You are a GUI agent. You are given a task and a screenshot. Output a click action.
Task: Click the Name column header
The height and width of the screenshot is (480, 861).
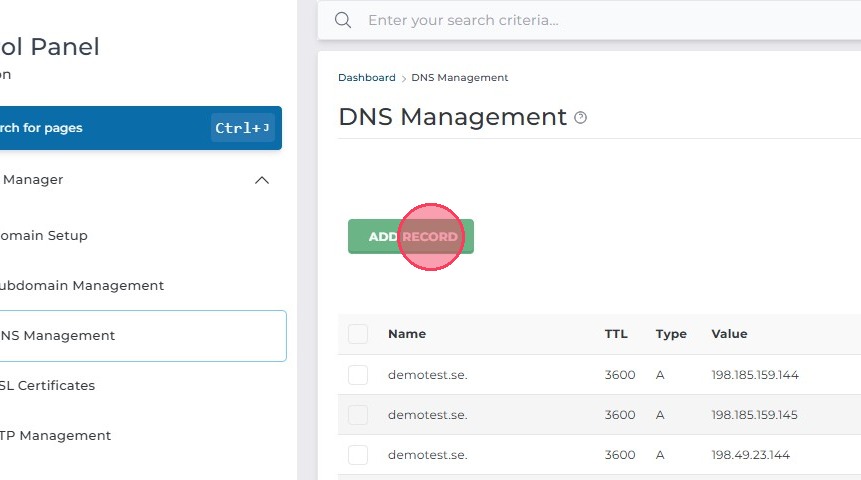[407, 334]
